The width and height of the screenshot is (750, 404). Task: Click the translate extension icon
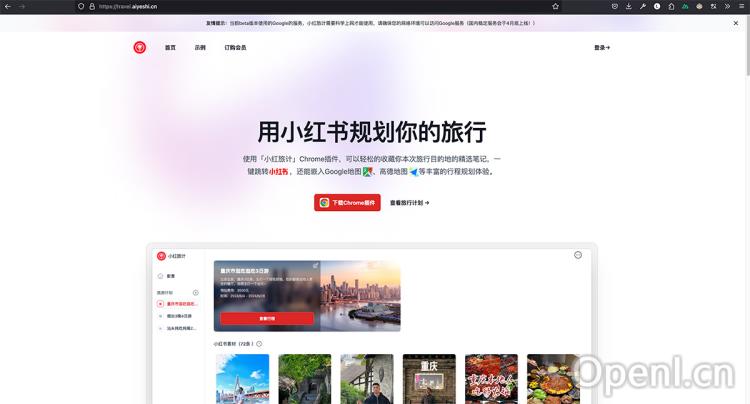click(x=713, y=7)
